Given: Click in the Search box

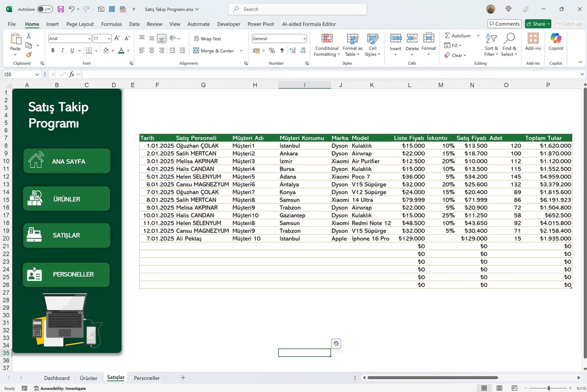Looking at the screenshot, I should point(297,9).
